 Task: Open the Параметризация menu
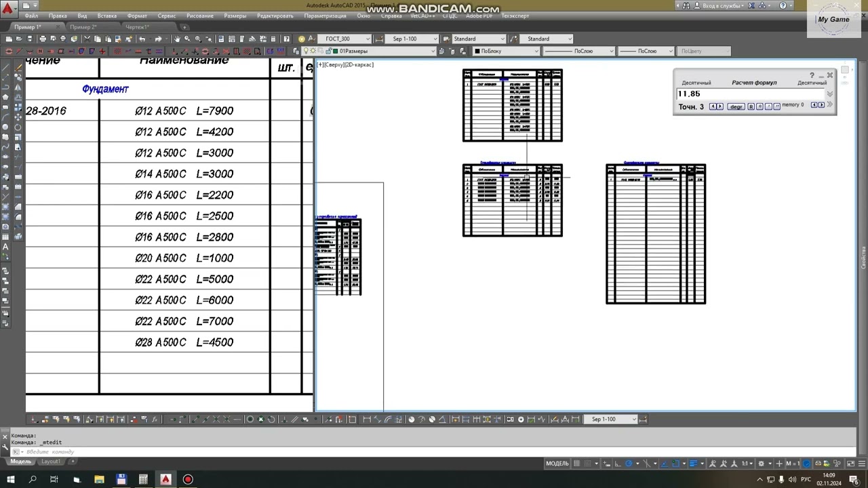pyautogui.click(x=325, y=16)
